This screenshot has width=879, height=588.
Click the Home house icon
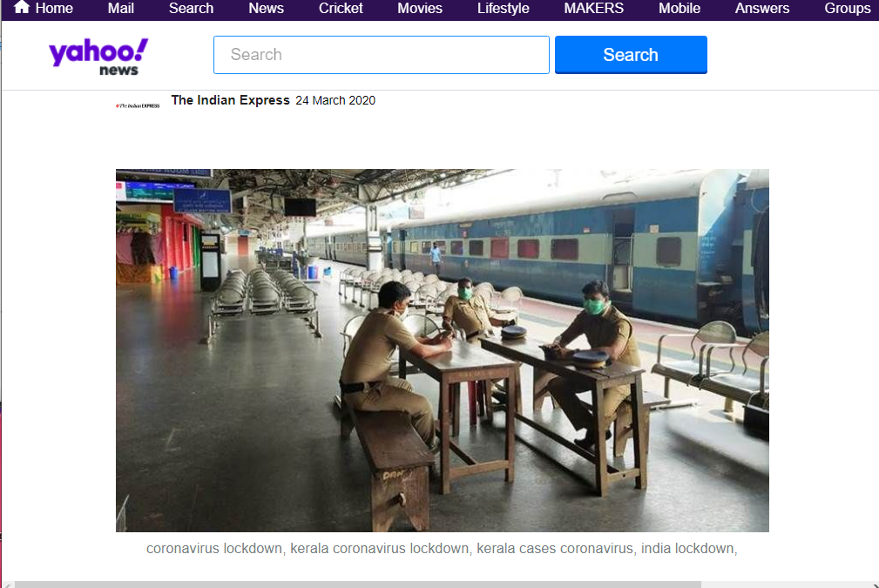(x=21, y=7)
